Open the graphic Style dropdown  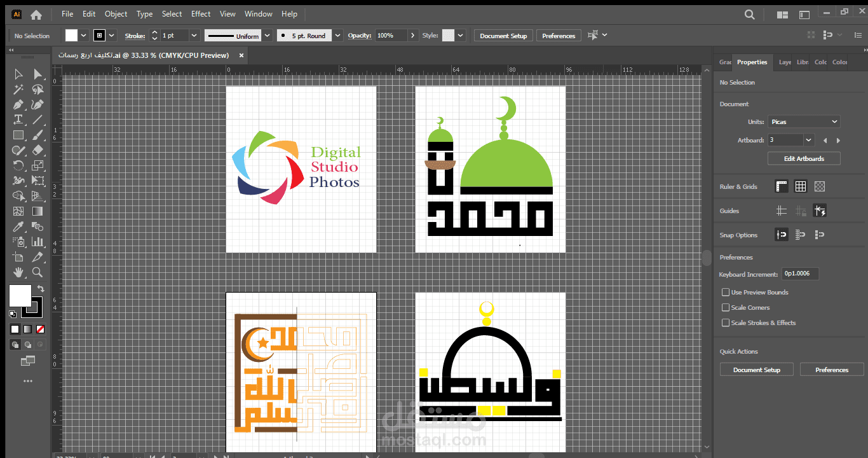pyautogui.click(x=461, y=36)
